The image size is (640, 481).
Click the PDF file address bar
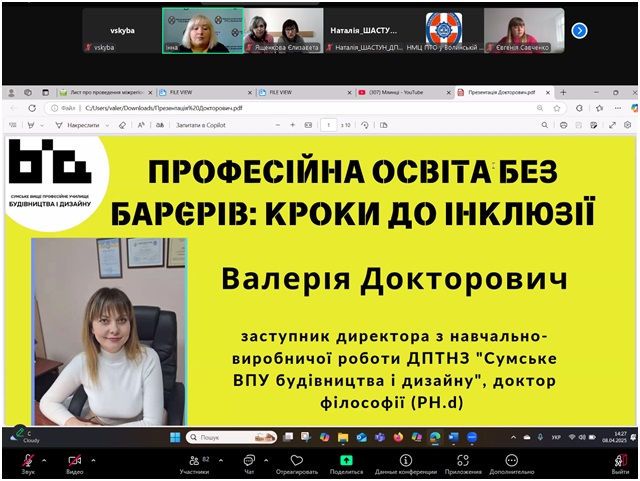coord(305,108)
